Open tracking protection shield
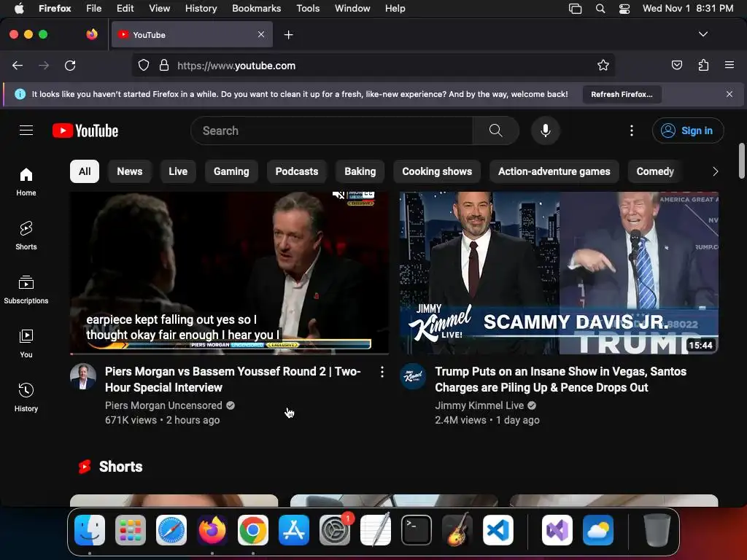 [144, 65]
